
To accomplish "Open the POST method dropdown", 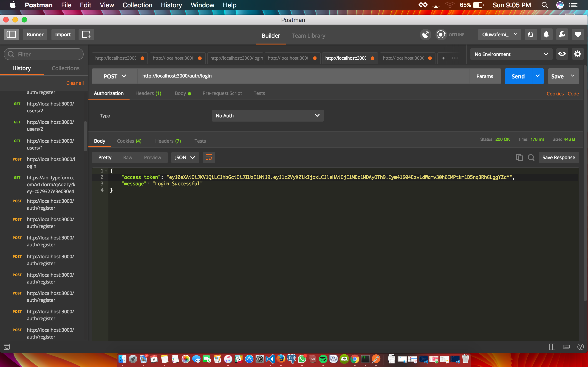I will [x=114, y=76].
